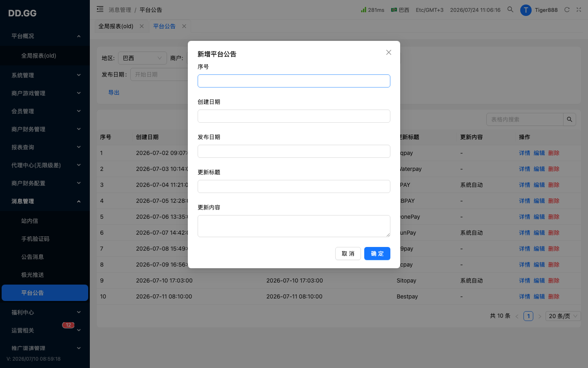Select 平台公告 in the sidebar
Screen dimensions: 588x368
(x=45, y=293)
